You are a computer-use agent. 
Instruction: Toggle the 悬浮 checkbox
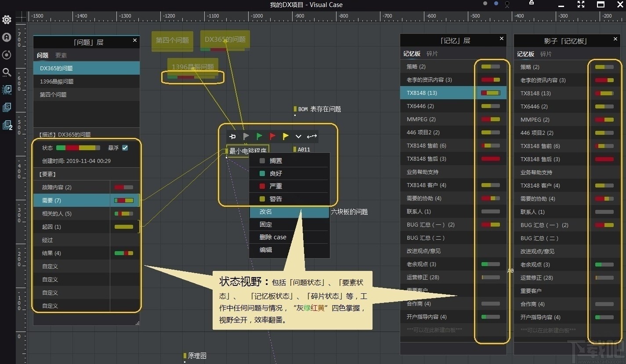click(125, 148)
